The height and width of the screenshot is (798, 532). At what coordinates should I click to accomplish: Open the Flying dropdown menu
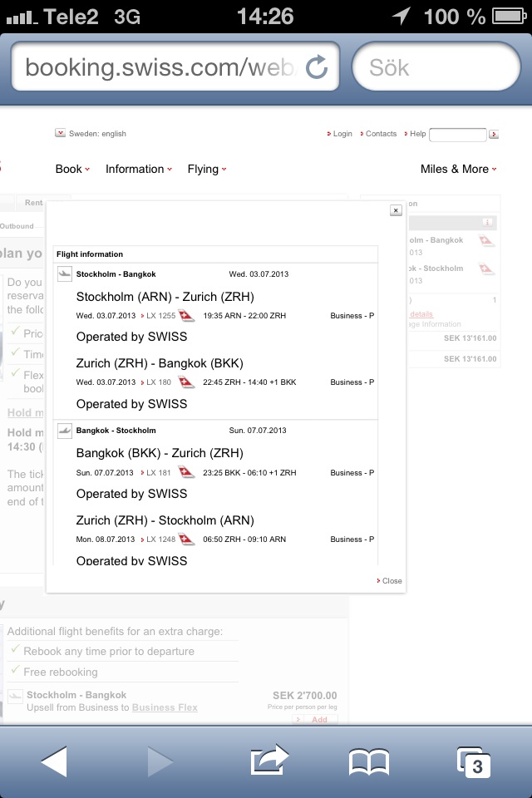206,169
